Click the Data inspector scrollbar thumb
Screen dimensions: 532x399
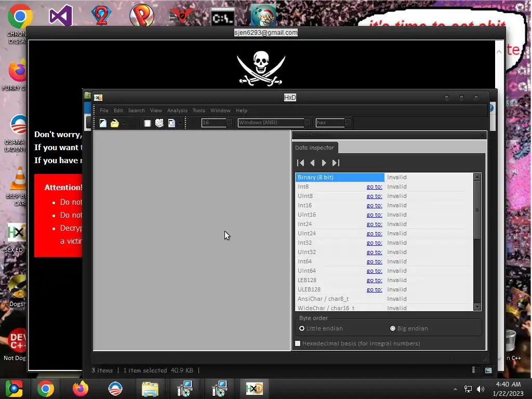tap(477, 210)
